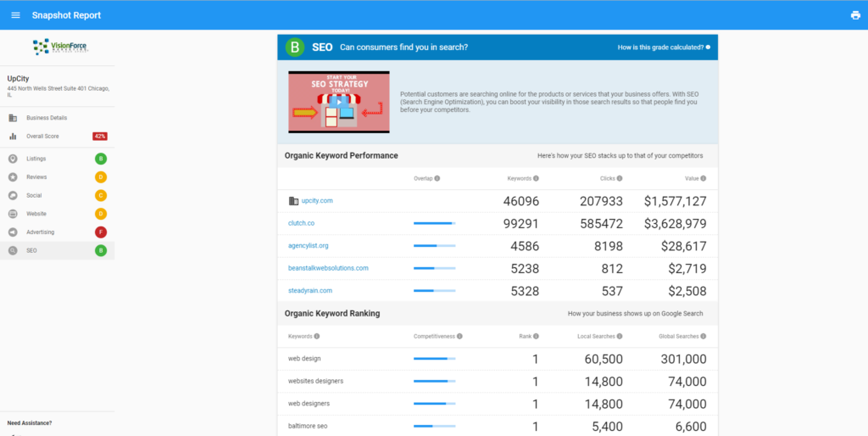Image resolution: width=868 pixels, height=436 pixels.
Task: Click the Advertising grade F badge
Action: click(x=101, y=232)
